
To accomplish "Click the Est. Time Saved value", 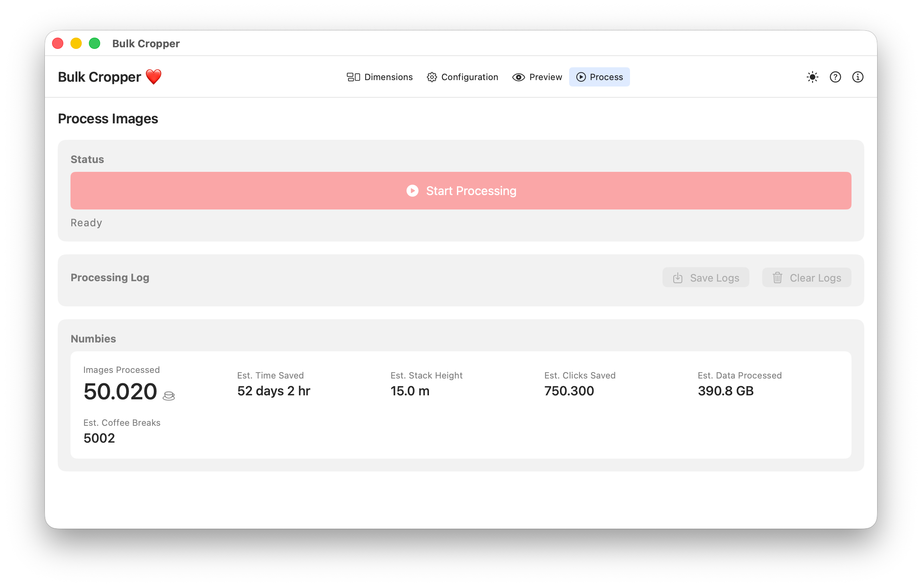I will (x=274, y=391).
